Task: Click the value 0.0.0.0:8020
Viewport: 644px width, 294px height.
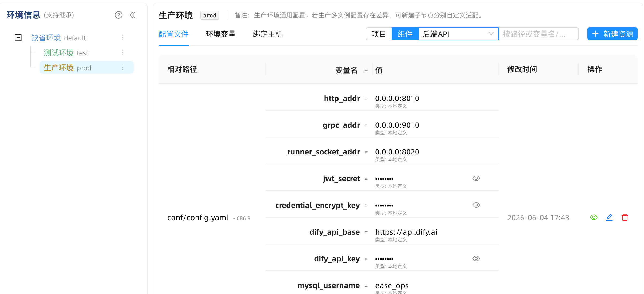Action: [x=397, y=152]
